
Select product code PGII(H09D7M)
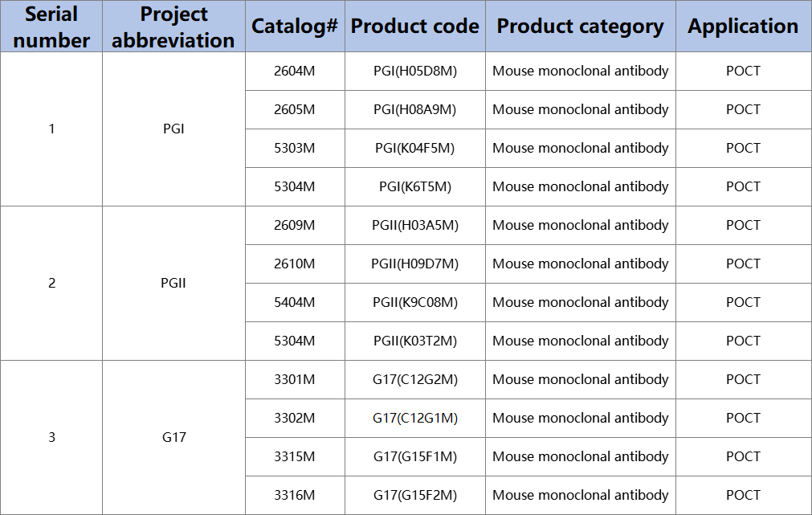coord(414,264)
